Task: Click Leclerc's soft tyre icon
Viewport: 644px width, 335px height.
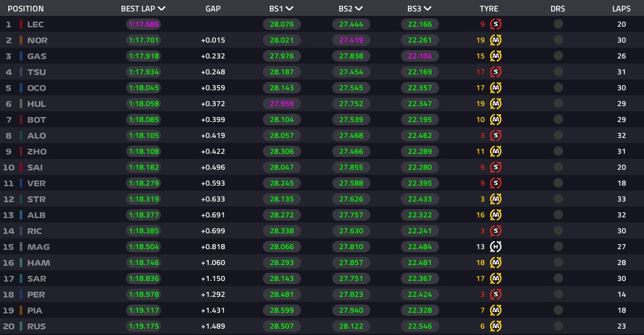Action: coord(496,24)
